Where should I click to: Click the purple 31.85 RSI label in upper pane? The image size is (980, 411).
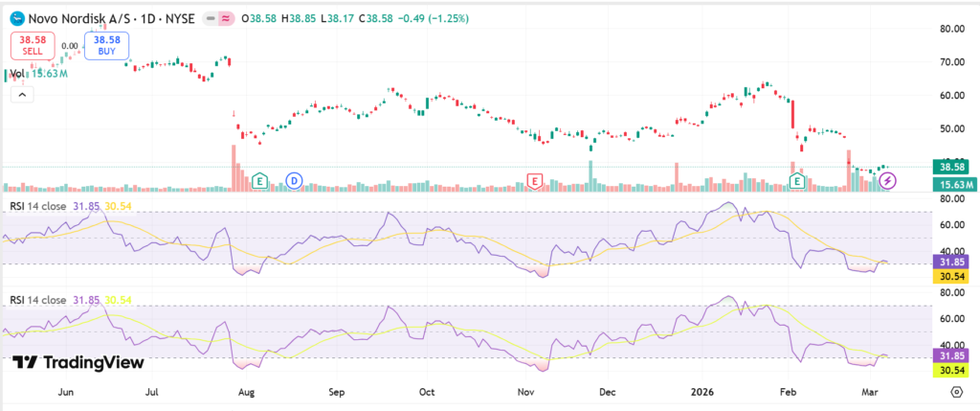tap(953, 262)
